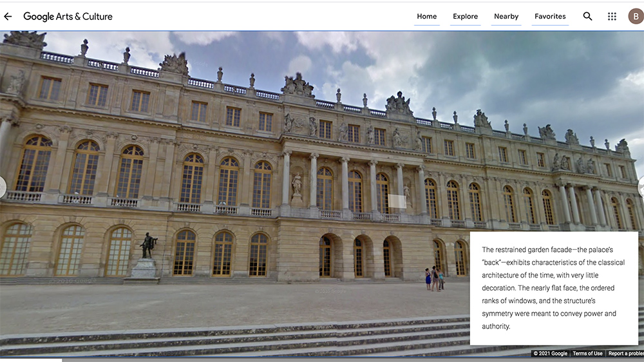Open the Terms of Use link
644x362 pixels.
[587, 354]
